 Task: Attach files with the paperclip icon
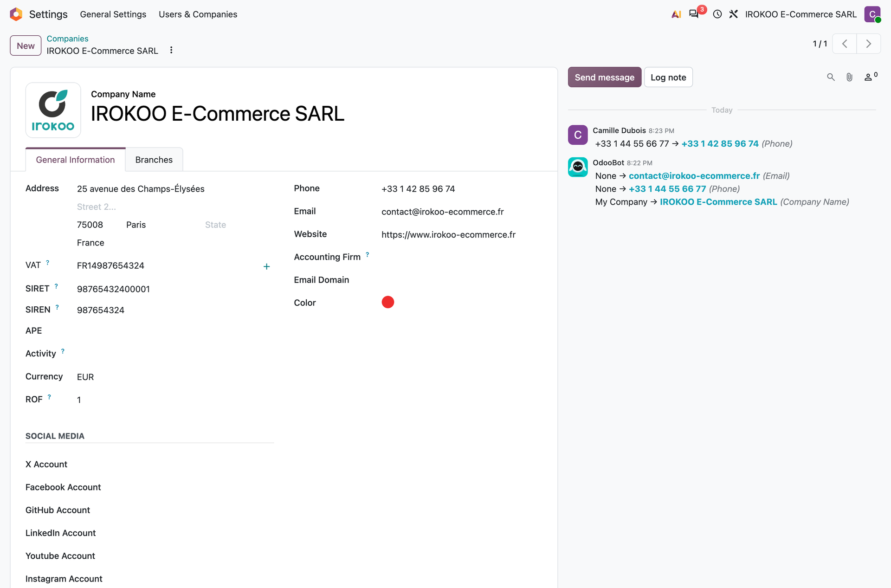pos(849,77)
